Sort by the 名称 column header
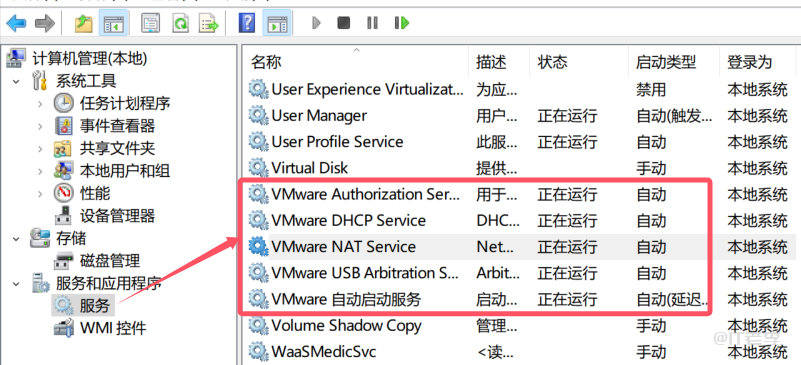The image size is (801, 365). 356,62
